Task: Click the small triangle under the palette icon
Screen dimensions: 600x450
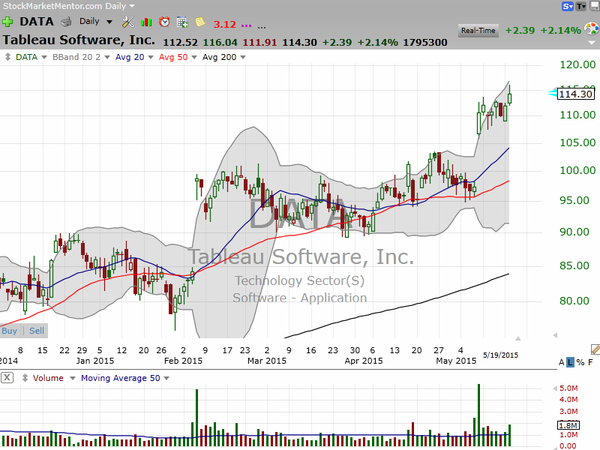Action: pyautogui.click(x=592, y=43)
